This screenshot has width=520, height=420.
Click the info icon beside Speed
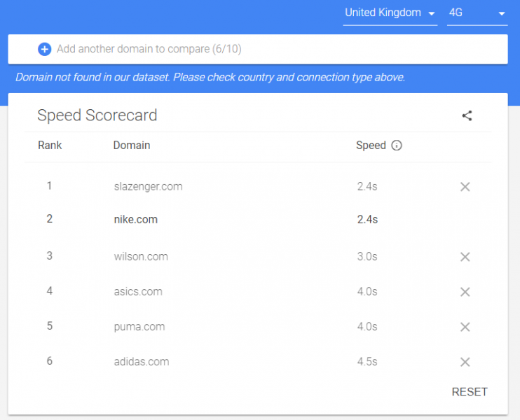(x=396, y=146)
